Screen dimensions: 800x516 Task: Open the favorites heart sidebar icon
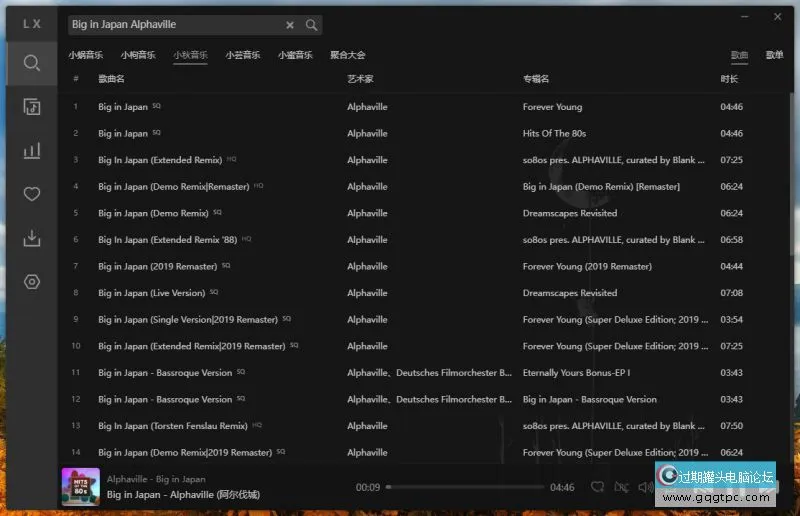pyautogui.click(x=32, y=194)
